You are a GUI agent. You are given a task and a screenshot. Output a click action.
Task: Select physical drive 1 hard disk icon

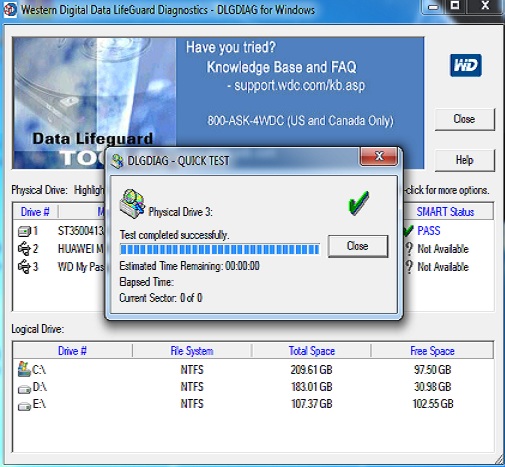pyautogui.click(x=24, y=231)
